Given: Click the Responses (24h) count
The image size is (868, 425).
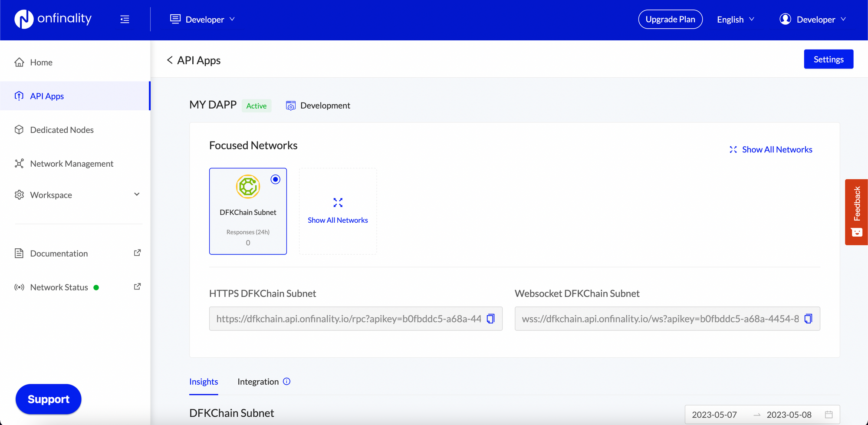Looking at the screenshot, I should (x=248, y=243).
